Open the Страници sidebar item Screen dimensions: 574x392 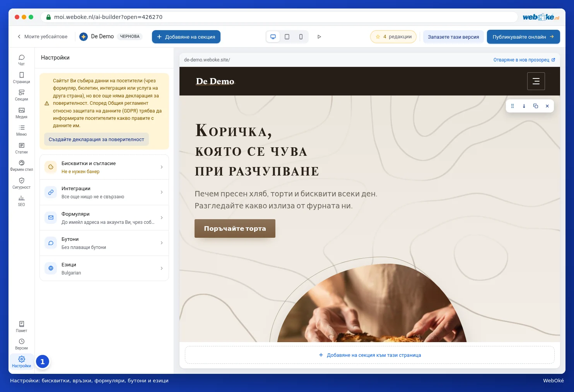pyautogui.click(x=21, y=78)
